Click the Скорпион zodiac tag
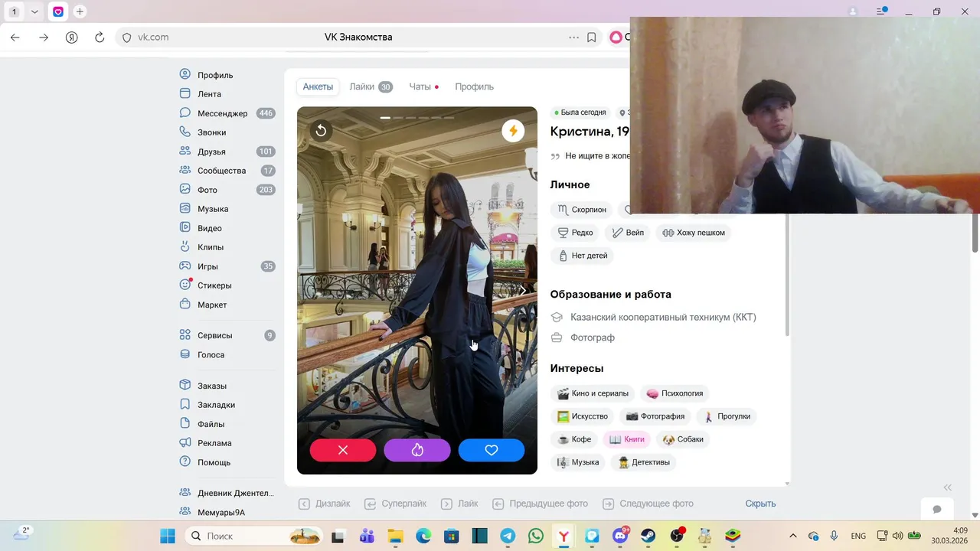Image resolution: width=980 pixels, height=551 pixels. (582, 209)
